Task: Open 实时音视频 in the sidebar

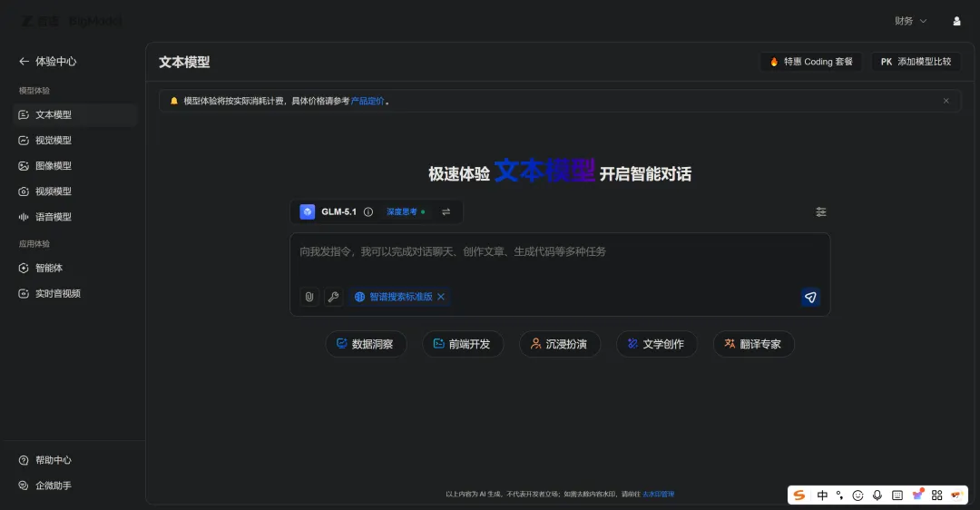Action: click(x=75, y=294)
